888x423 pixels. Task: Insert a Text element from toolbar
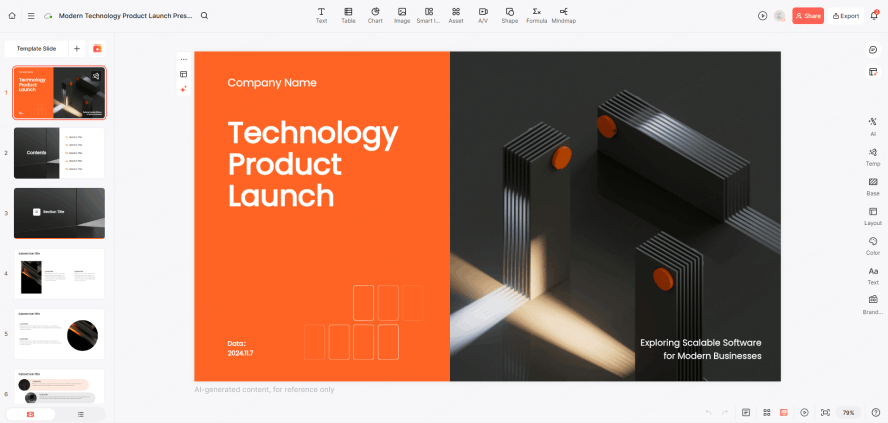(321, 15)
